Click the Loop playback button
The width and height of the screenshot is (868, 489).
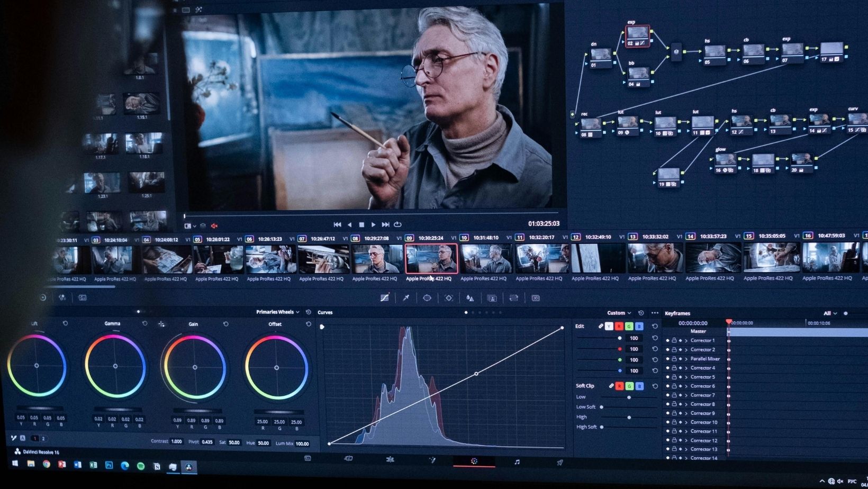pyautogui.click(x=397, y=224)
